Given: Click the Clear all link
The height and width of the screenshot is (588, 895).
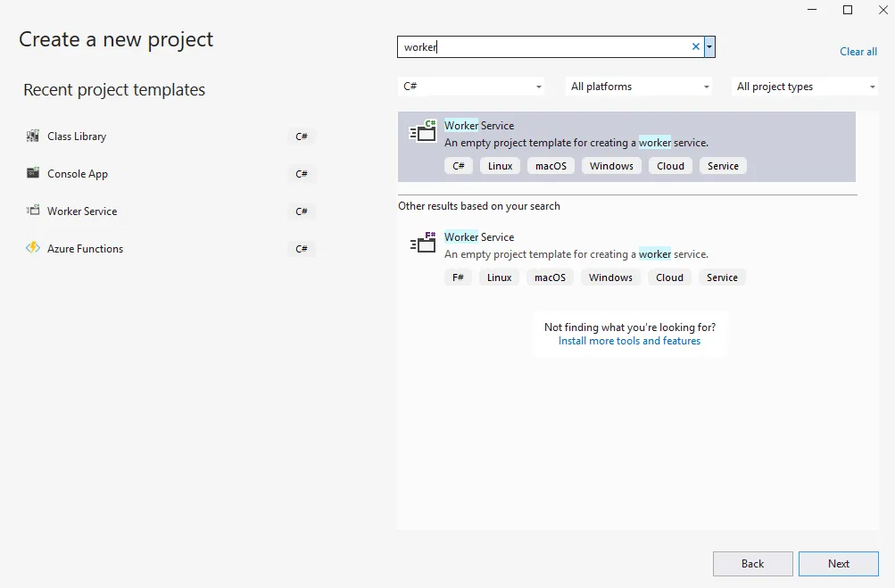Looking at the screenshot, I should (858, 52).
